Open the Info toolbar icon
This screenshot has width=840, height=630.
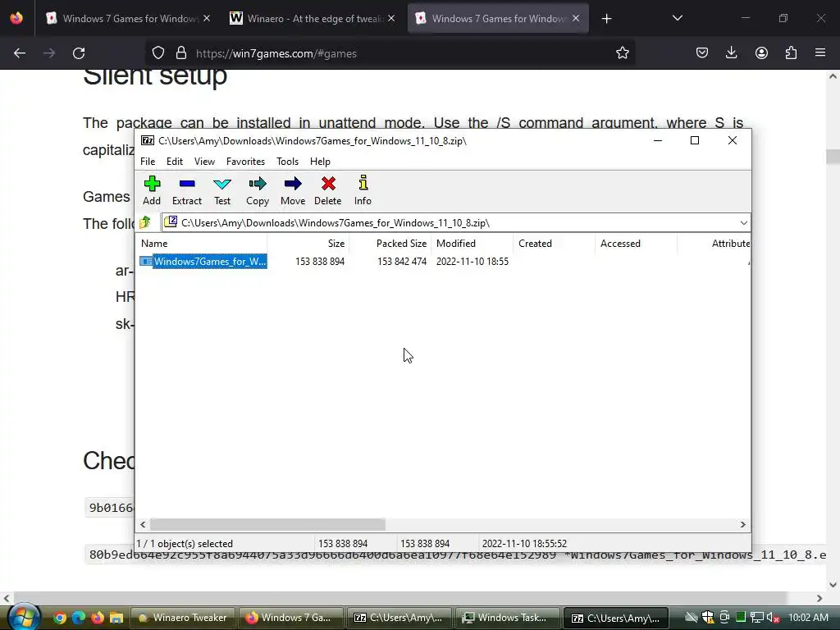click(x=363, y=190)
